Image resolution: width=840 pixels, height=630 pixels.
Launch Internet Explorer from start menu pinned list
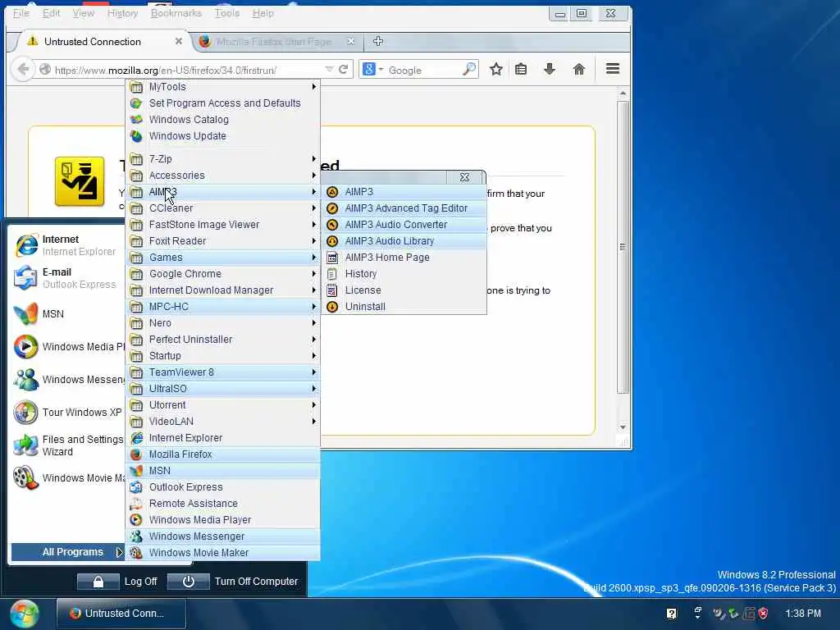click(67, 245)
